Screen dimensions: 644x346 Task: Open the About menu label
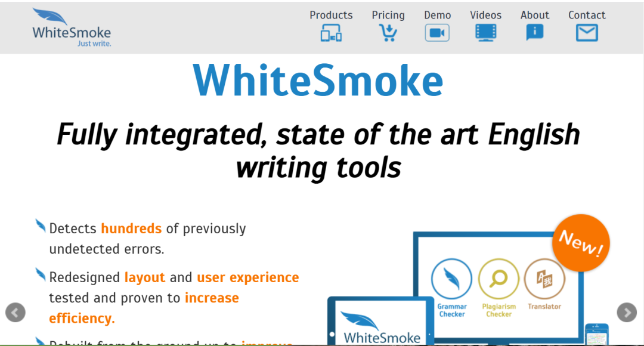tap(535, 15)
